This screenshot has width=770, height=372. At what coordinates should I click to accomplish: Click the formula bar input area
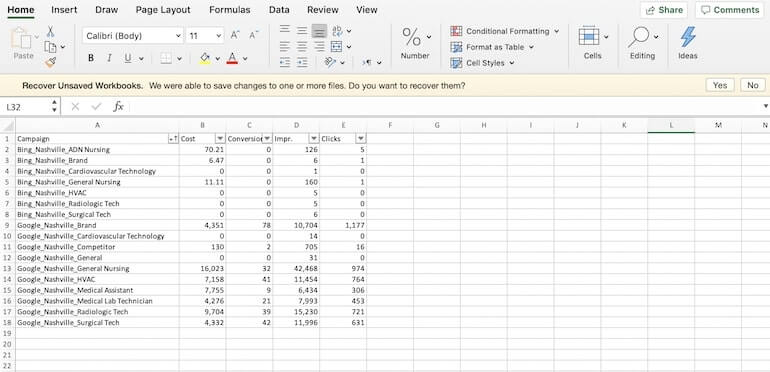(x=444, y=106)
